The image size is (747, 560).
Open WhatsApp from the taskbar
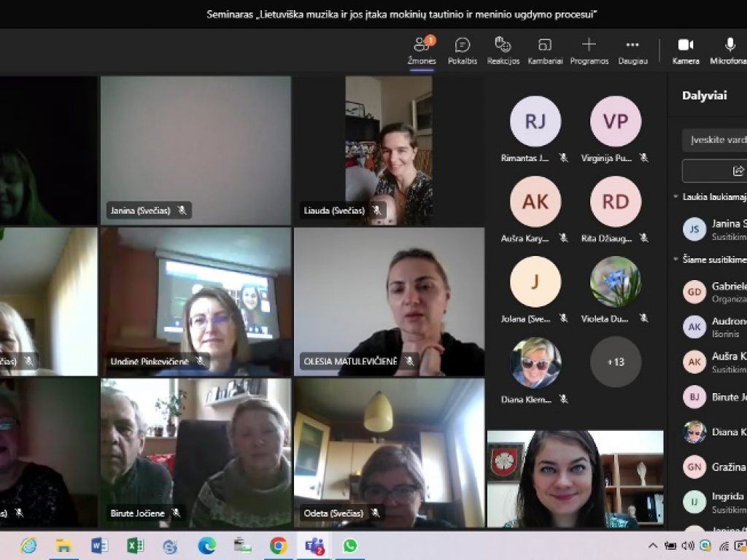coord(350,545)
